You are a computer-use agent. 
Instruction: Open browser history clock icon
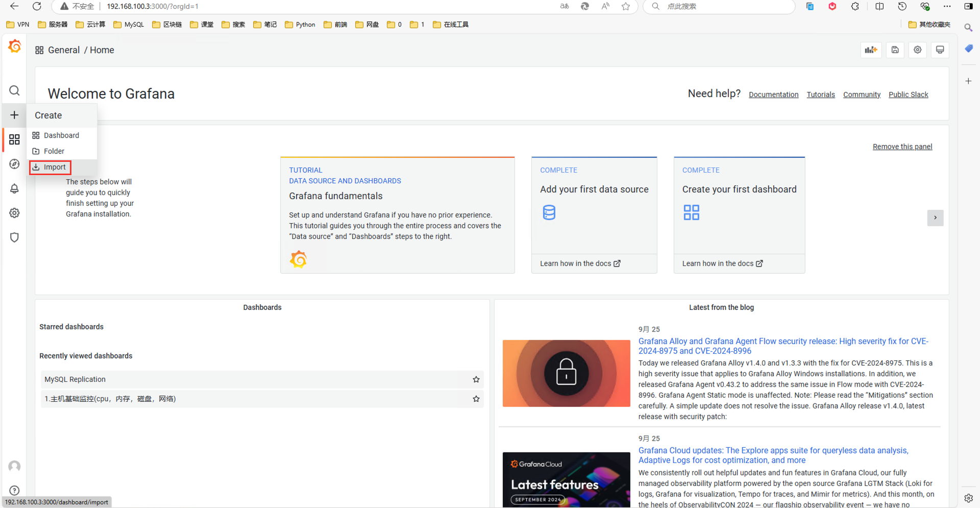[x=902, y=6]
